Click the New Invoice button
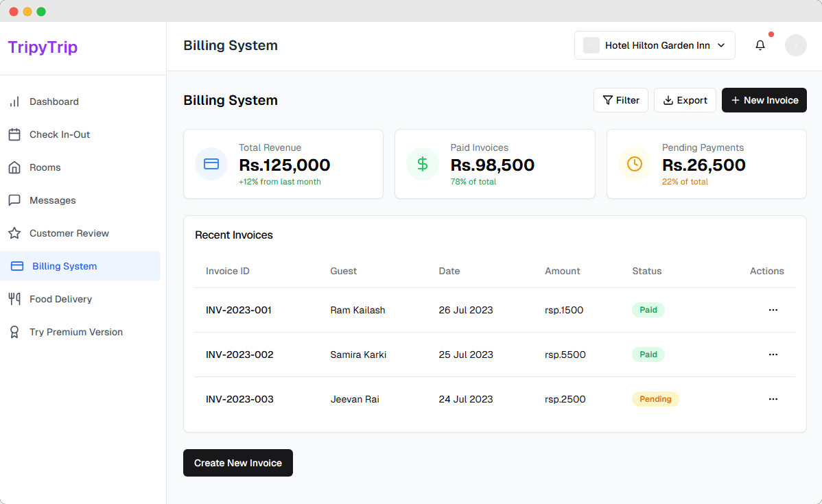Image resolution: width=822 pixels, height=504 pixels. pos(764,100)
